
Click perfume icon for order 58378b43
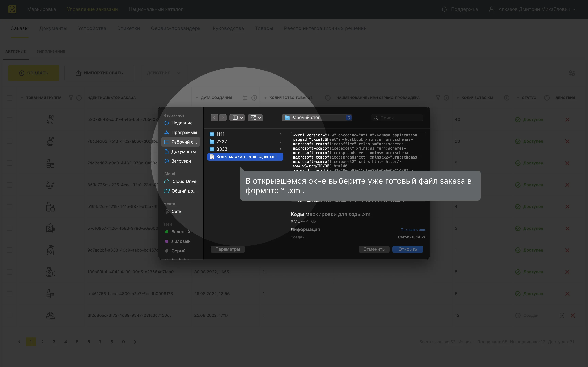50,119
